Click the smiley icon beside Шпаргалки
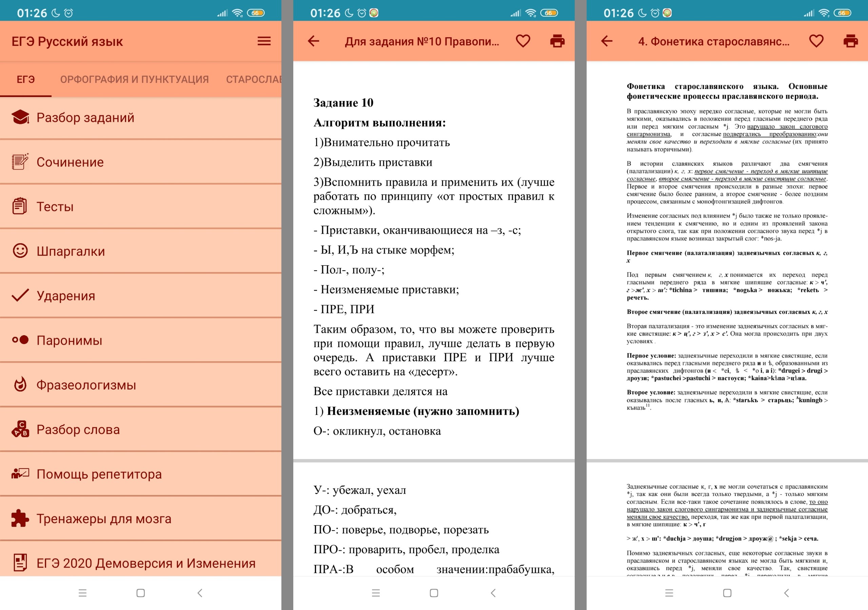The height and width of the screenshot is (610, 868). (x=20, y=251)
